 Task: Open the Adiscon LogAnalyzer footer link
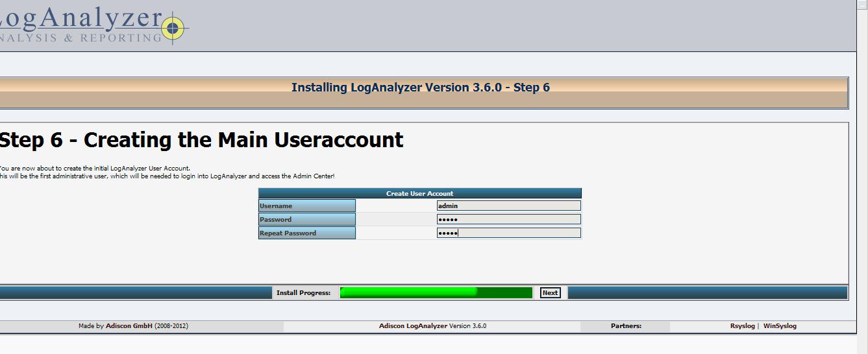(413, 326)
